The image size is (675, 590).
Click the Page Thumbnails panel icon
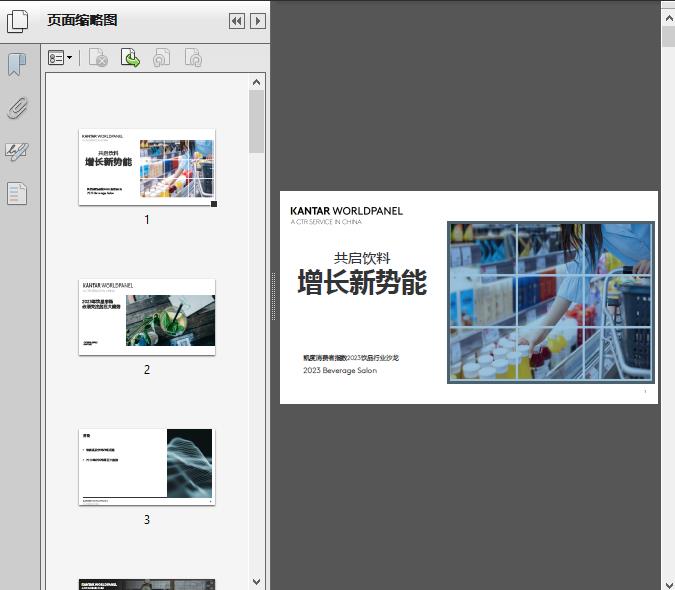(x=17, y=21)
